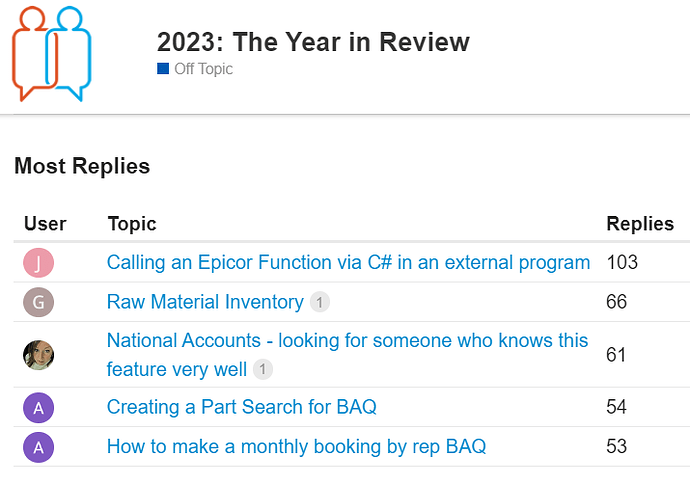690x484 pixels.
Task: Click the blue Off Topic category square
Action: 163,69
